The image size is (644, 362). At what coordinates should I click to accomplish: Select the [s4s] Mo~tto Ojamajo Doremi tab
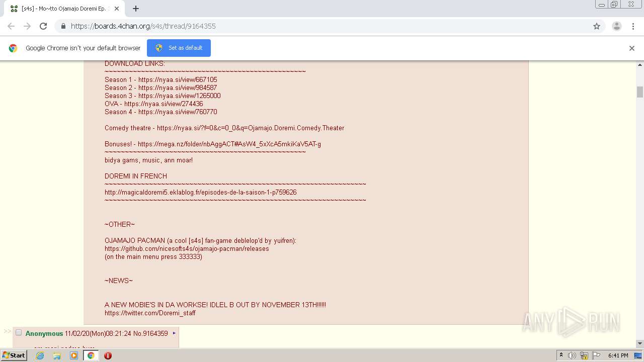[x=64, y=9]
